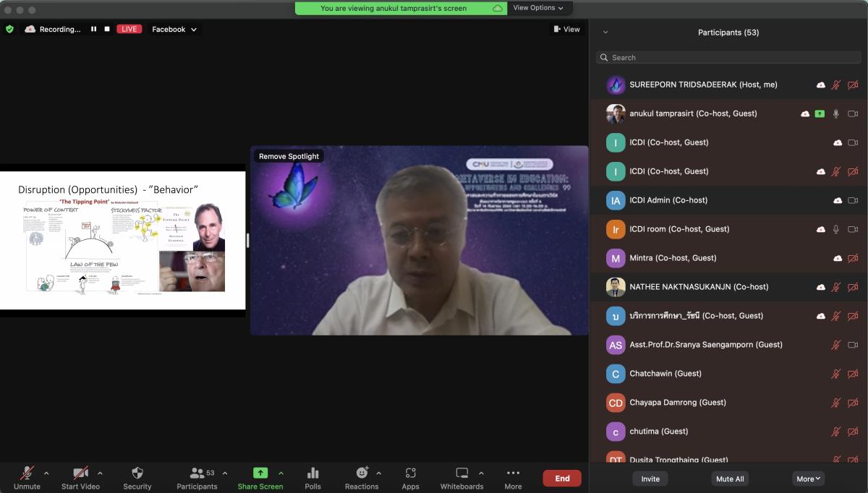The image size is (868, 493).
Task: Collapse the Participants panel chevron
Action: tap(605, 32)
